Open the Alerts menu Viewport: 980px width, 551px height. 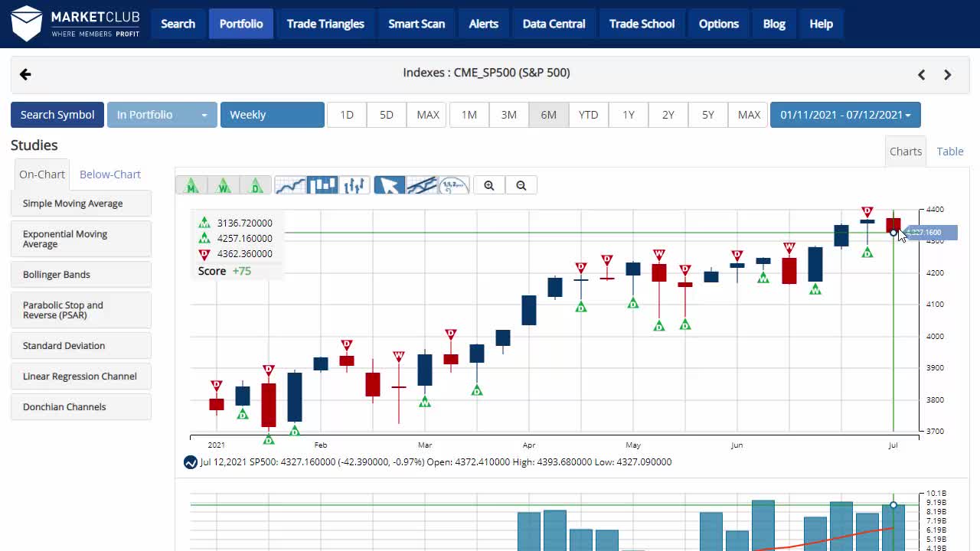coord(484,24)
